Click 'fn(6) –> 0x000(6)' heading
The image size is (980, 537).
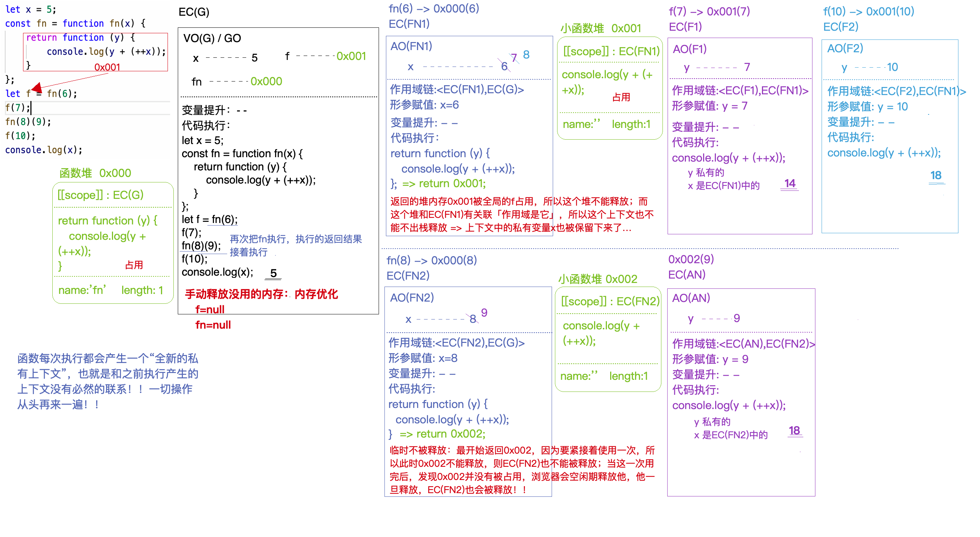click(434, 8)
